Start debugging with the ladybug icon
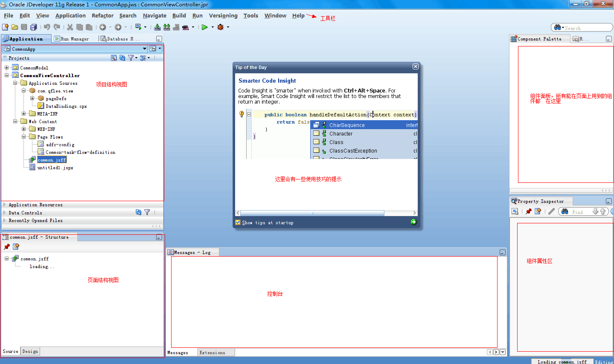Viewport: 614px width, 364px height. pos(221,27)
